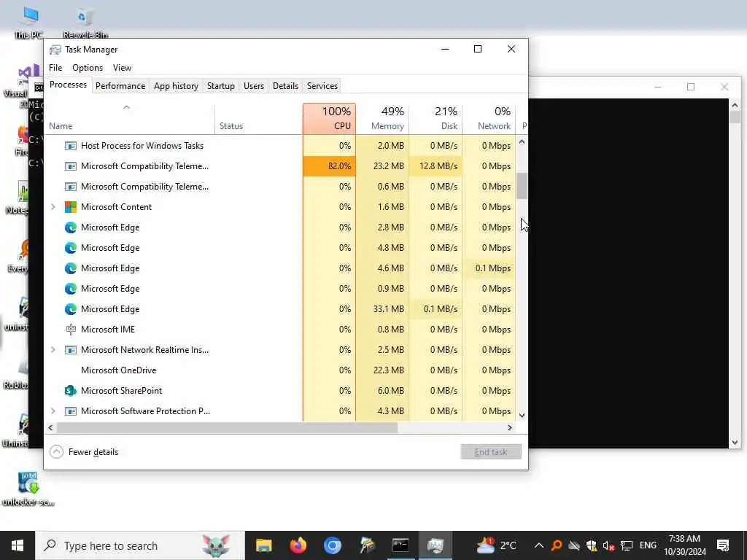The width and height of the screenshot is (747, 560).
Task: Click the taskbar search box
Action: [x=140, y=545]
